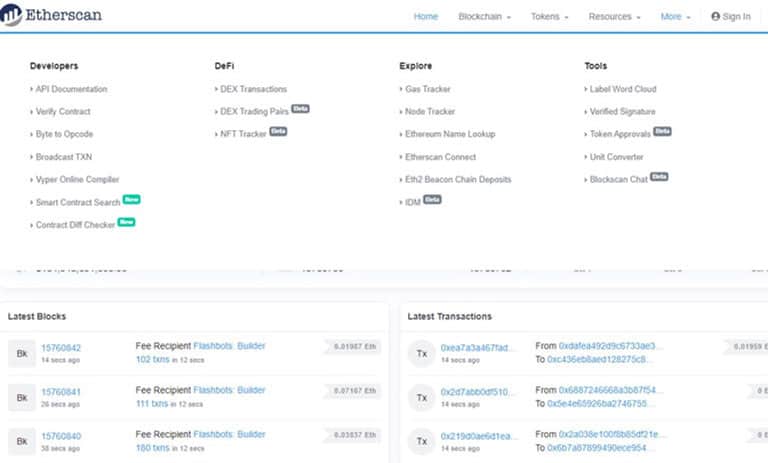Screen dimensions: 768x463
Task: Open transaction 0xea7a3a467fad
Action: [477, 348]
